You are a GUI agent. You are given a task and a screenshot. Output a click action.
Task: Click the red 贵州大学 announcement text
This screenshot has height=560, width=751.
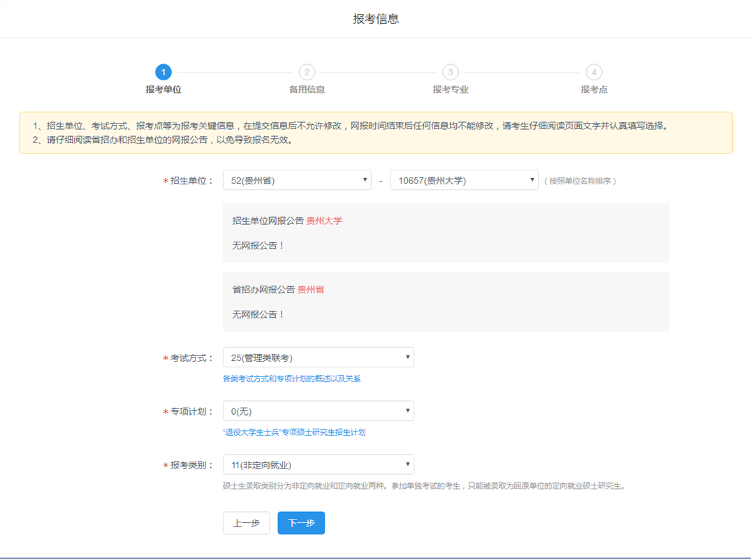point(324,221)
